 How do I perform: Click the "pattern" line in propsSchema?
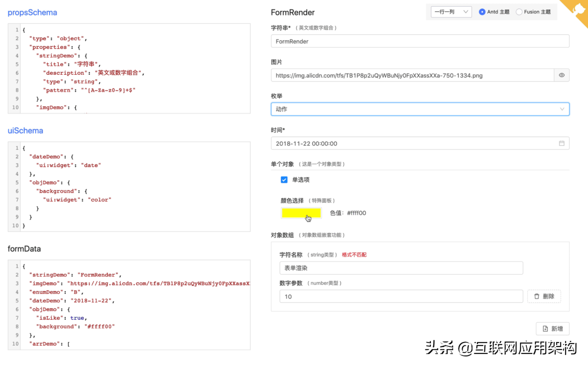(89, 90)
